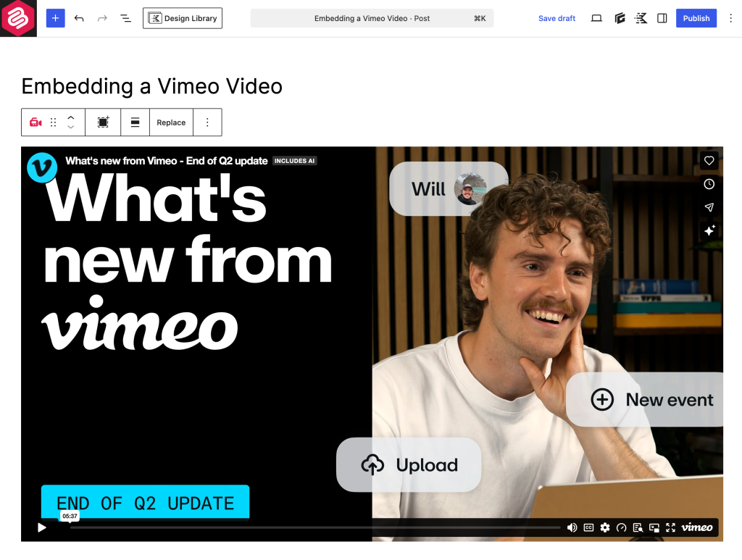This screenshot has width=742, height=560.
Task: Move the video block up
Action: coord(70,117)
